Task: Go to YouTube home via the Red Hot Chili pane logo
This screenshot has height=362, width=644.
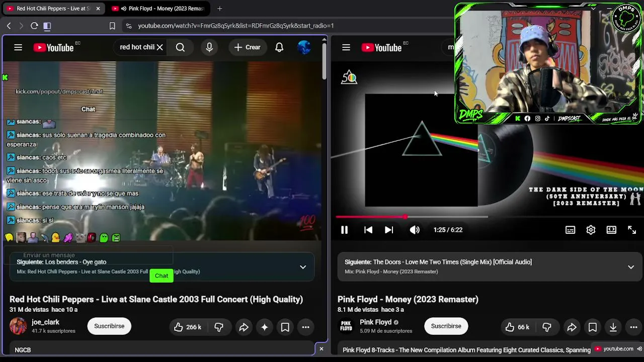Action: click(x=53, y=47)
